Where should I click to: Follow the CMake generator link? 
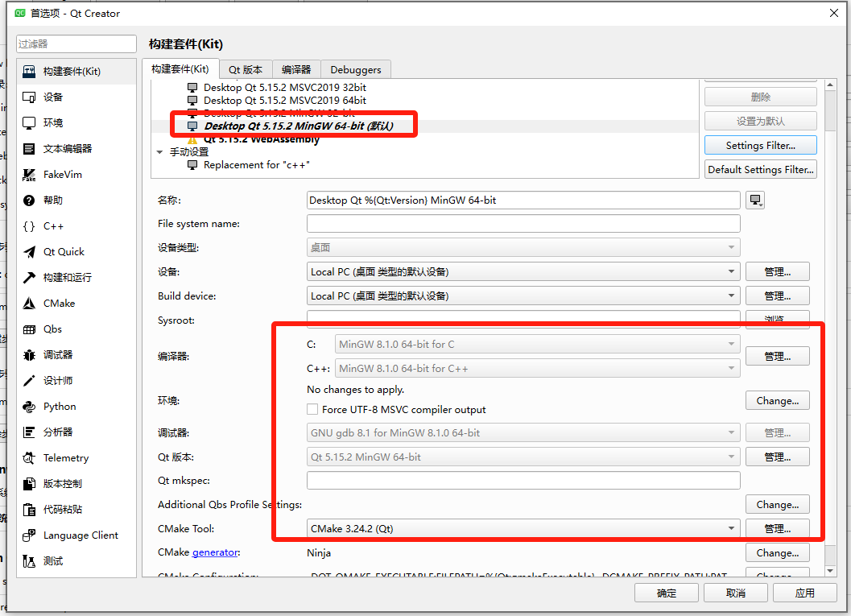[x=215, y=552]
